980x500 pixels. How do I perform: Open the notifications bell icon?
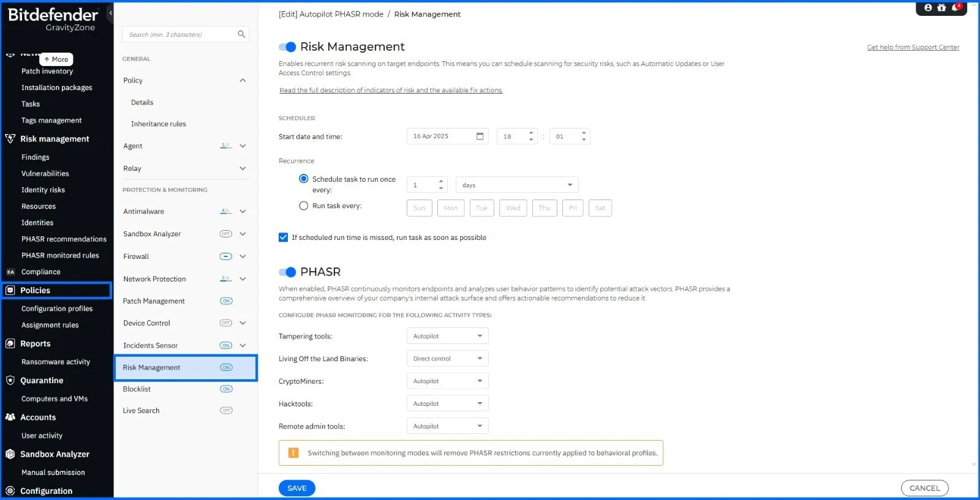[955, 8]
